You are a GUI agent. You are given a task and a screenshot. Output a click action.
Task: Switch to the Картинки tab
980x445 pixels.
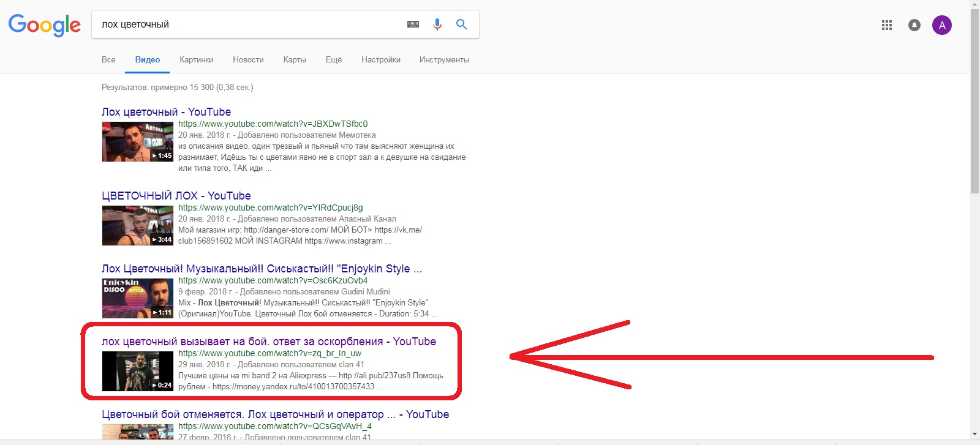click(x=196, y=59)
